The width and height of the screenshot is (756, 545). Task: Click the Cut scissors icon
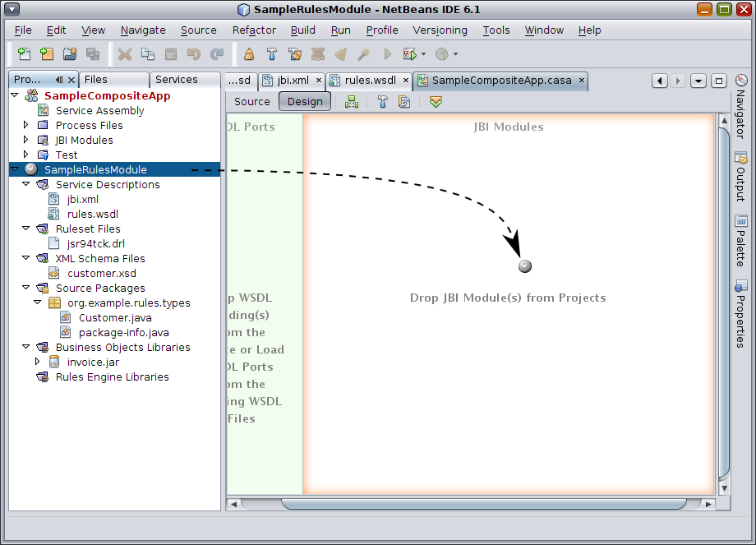[x=125, y=54]
